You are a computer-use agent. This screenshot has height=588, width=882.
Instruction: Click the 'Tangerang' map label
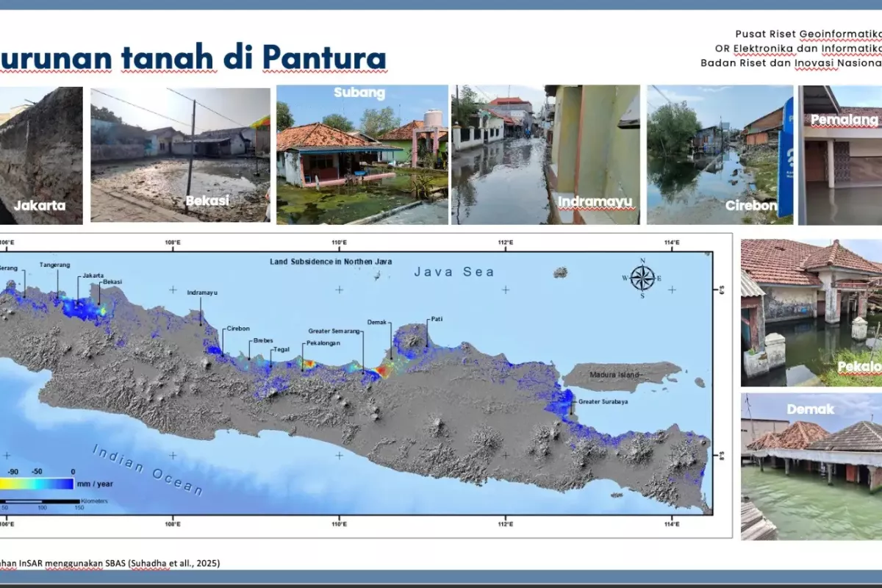[x=54, y=265]
